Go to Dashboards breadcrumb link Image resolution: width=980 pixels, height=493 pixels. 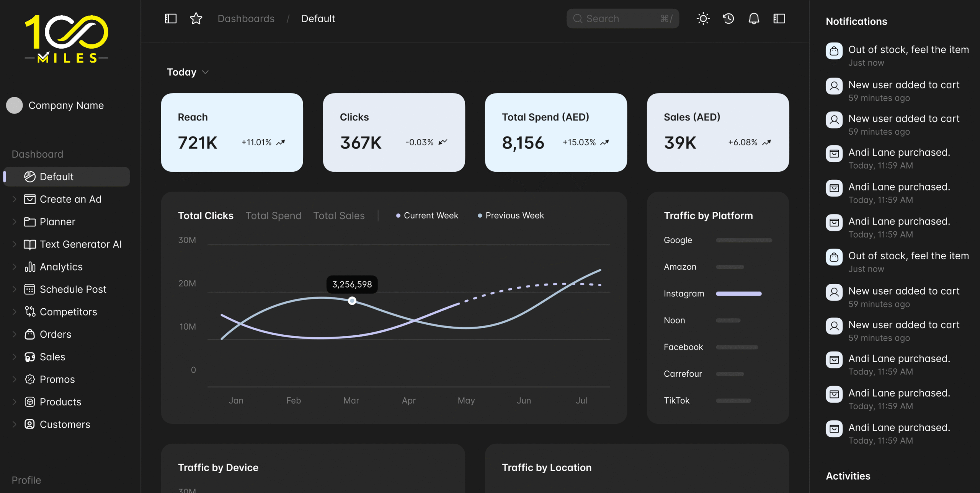point(246,18)
